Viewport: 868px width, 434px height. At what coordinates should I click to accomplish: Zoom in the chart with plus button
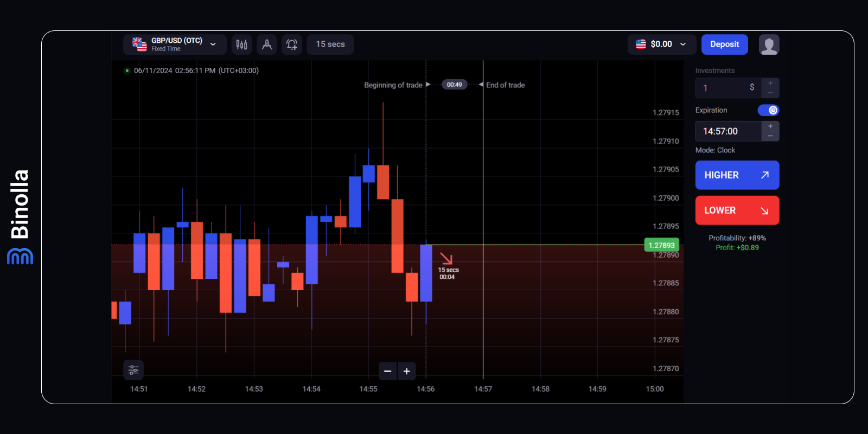[x=407, y=371]
